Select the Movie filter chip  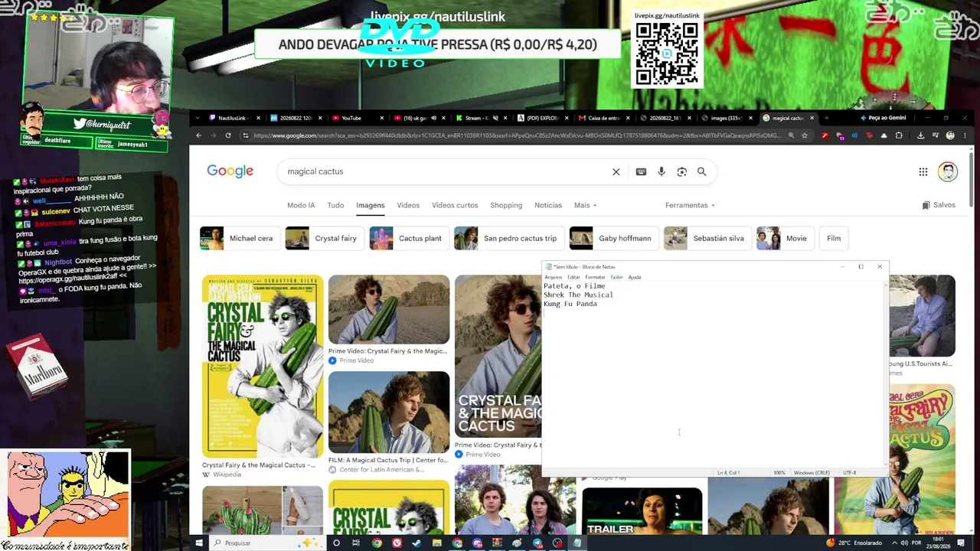(x=785, y=238)
